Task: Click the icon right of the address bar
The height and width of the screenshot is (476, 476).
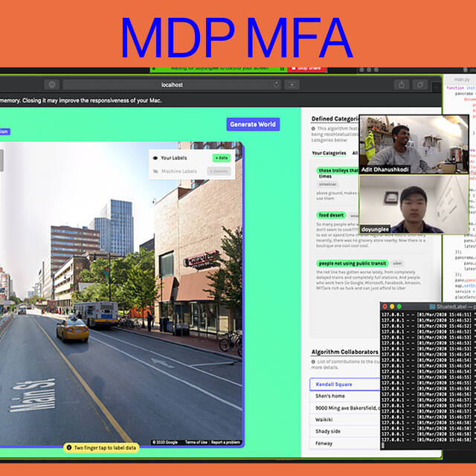Action: 292,85
